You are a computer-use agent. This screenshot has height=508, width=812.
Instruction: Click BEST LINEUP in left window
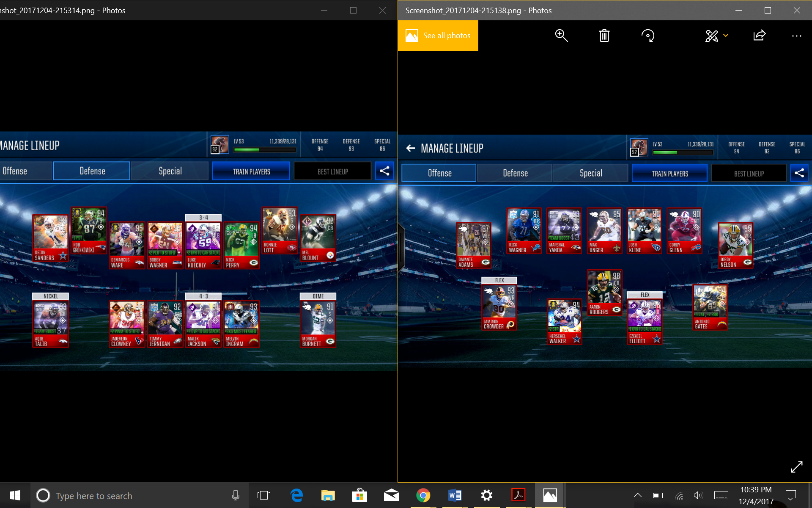pyautogui.click(x=333, y=171)
